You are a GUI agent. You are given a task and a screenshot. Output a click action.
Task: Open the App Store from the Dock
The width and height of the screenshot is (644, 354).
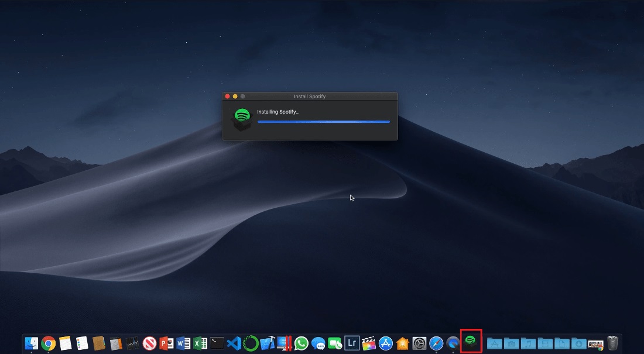click(385, 343)
